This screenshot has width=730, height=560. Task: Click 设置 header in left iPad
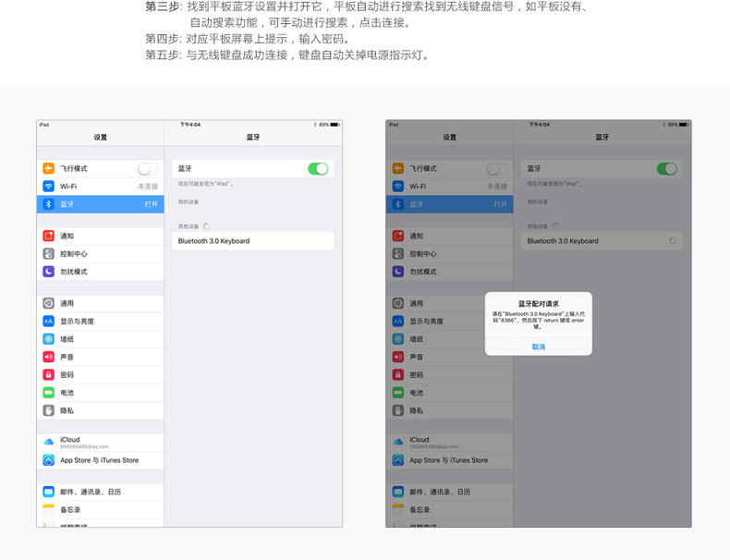(x=100, y=137)
